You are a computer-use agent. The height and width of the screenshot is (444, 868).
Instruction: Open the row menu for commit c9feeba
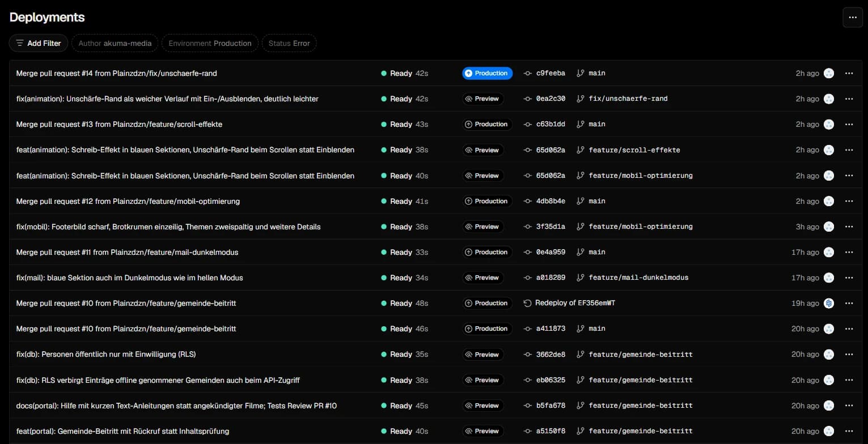point(849,73)
